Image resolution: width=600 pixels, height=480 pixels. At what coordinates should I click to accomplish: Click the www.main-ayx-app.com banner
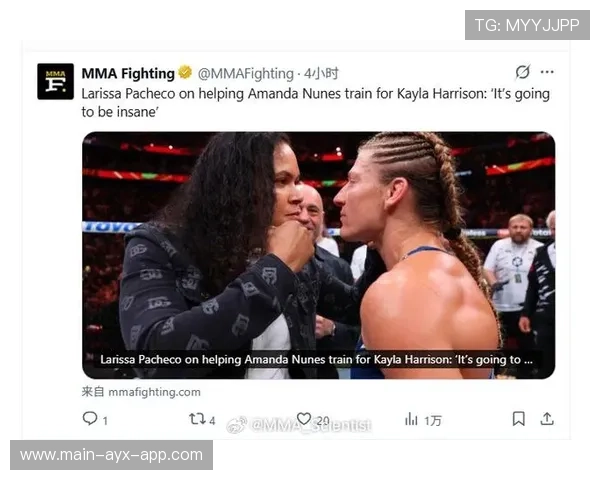click(111, 455)
